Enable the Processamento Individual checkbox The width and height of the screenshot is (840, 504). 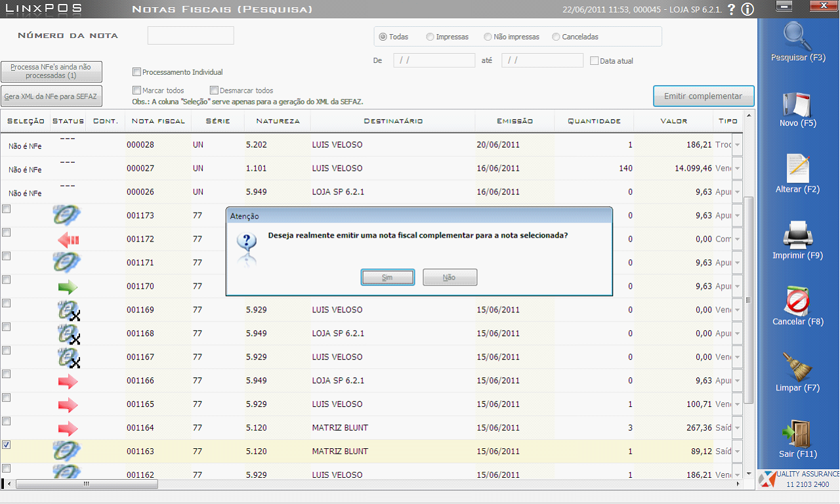(x=136, y=72)
